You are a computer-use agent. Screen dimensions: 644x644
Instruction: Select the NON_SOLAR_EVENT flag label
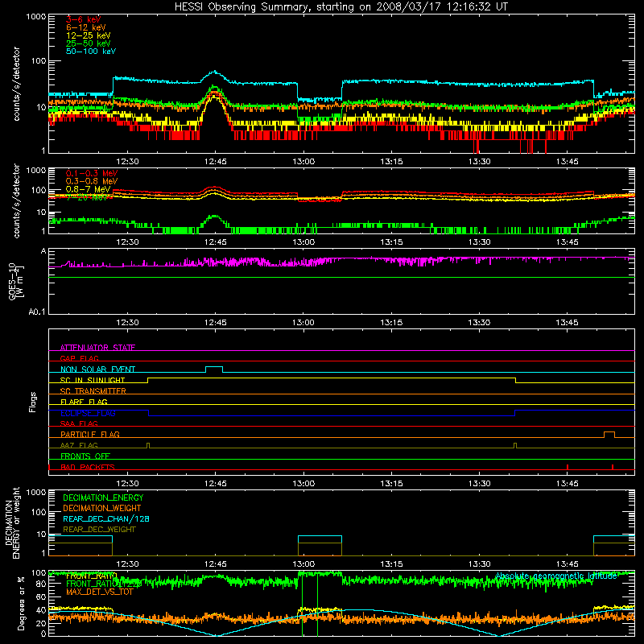[x=97, y=369]
